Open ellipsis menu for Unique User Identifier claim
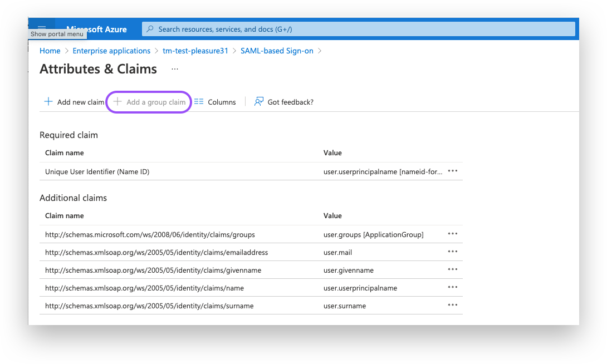The image size is (607, 364). pyautogui.click(x=452, y=171)
